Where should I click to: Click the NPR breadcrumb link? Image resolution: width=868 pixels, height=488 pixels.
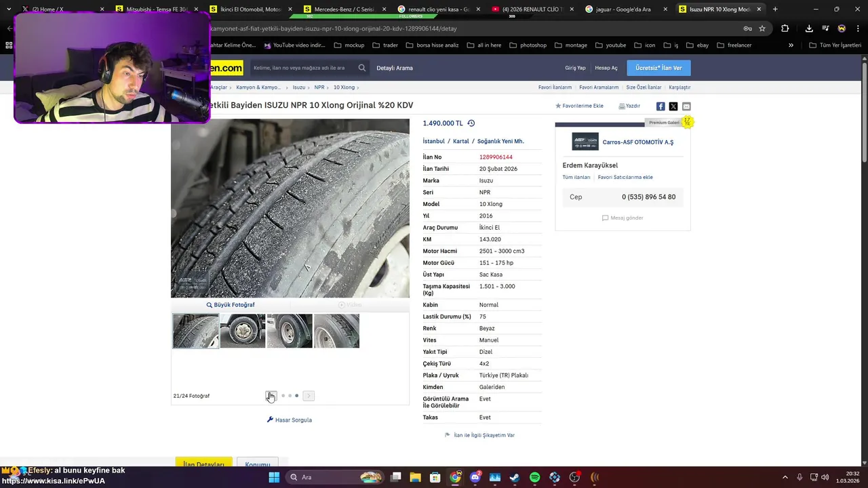point(319,87)
